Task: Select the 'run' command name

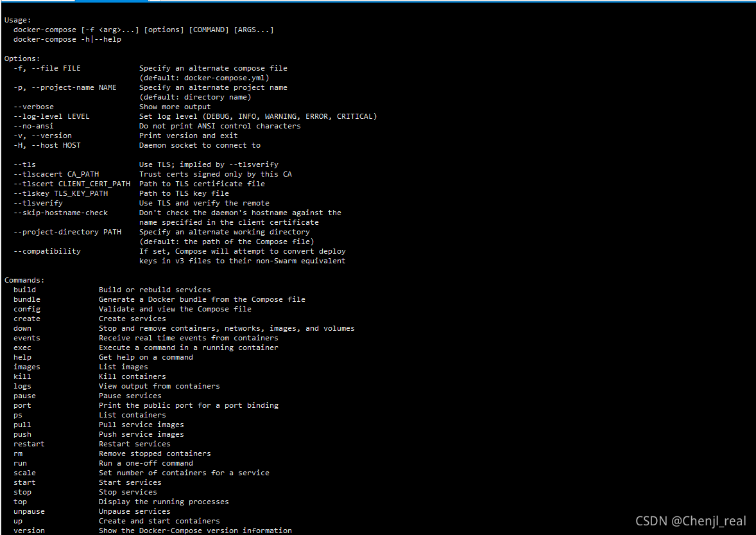Action: click(x=21, y=464)
